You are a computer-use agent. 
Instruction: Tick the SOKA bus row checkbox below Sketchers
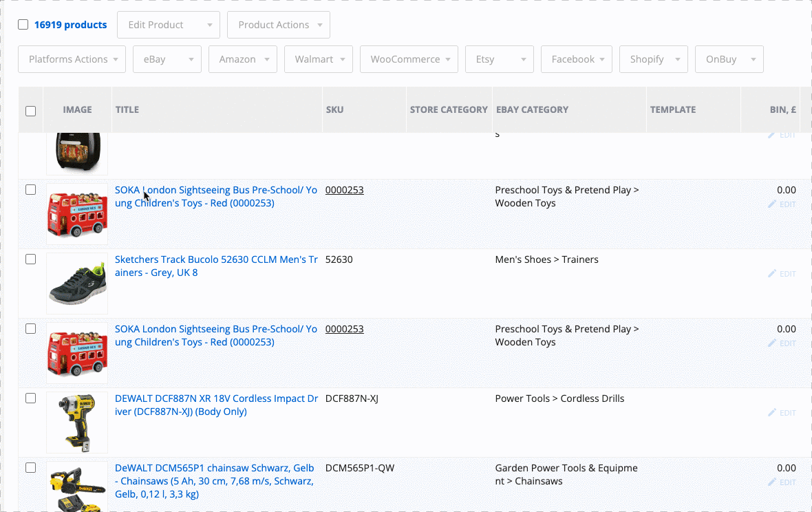[30, 329]
